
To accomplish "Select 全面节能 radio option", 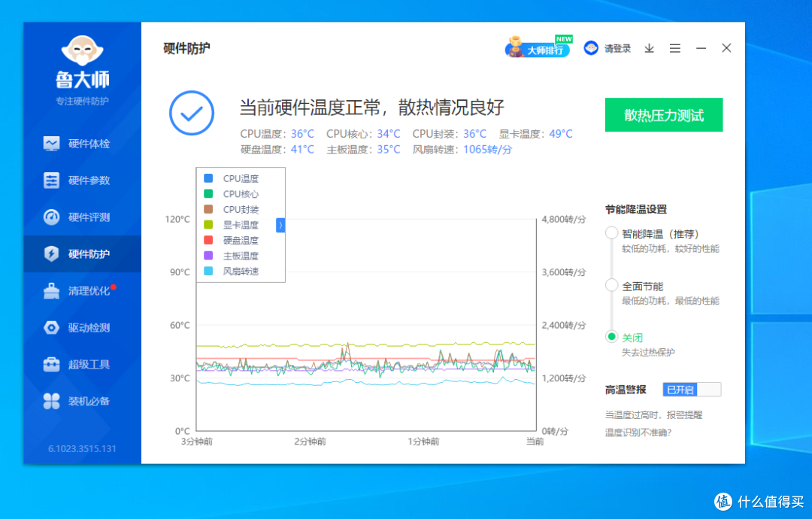I will coord(611,285).
